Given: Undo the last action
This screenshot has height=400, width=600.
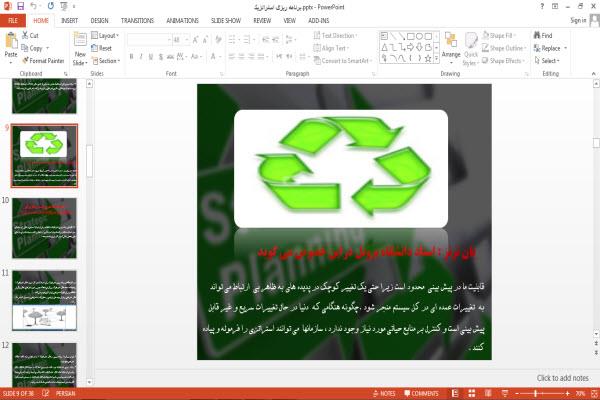Looking at the screenshot, I should (34, 6).
